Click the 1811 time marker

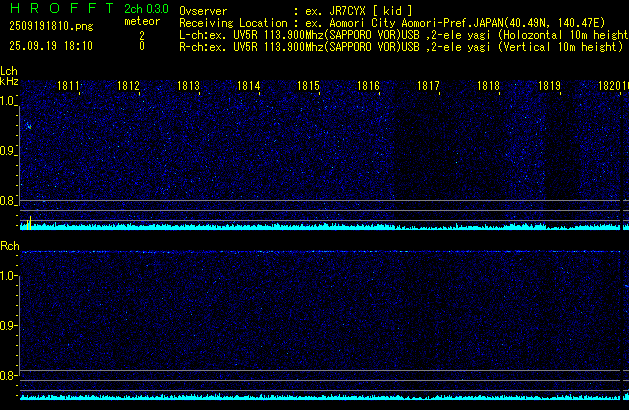coord(69,87)
